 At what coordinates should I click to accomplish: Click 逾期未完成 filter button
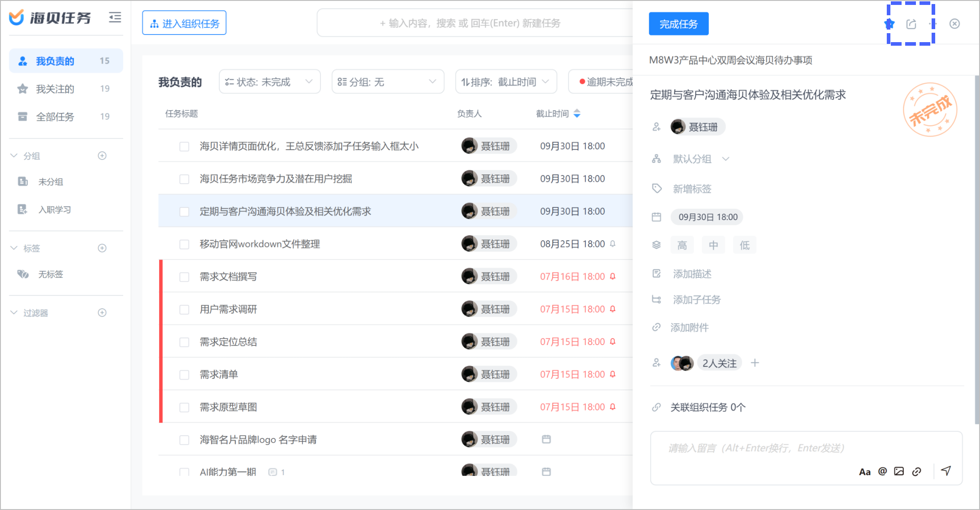click(601, 82)
